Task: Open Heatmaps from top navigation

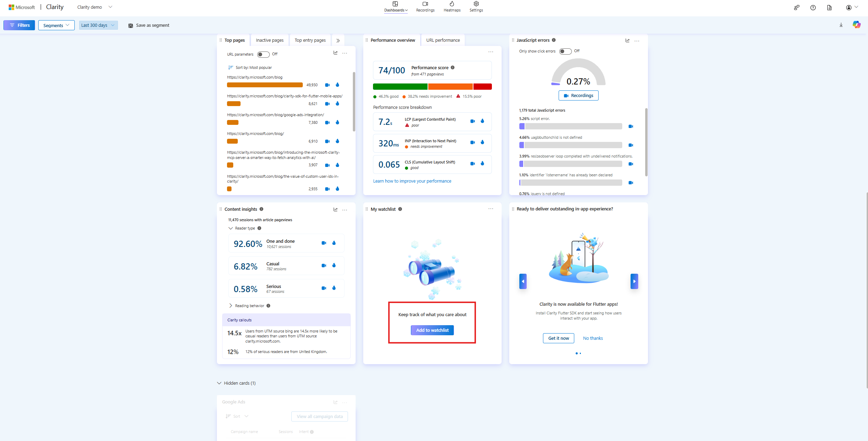Action: click(452, 7)
